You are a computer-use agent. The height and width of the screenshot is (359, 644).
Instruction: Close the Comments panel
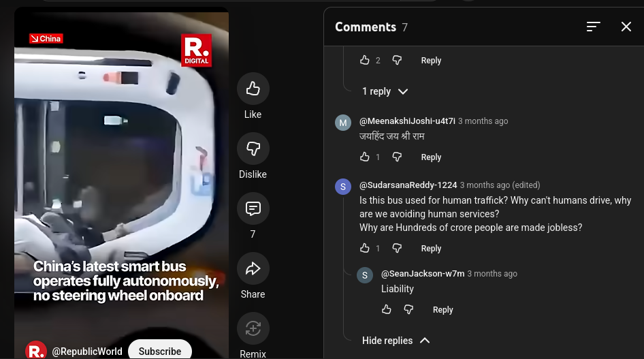pos(626,27)
